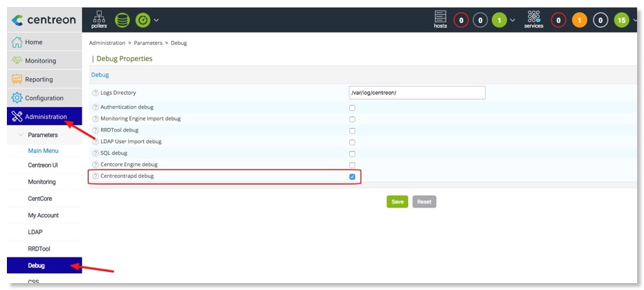Click the Logs Directory input field
This screenshot has width=644, height=290.
416,93
